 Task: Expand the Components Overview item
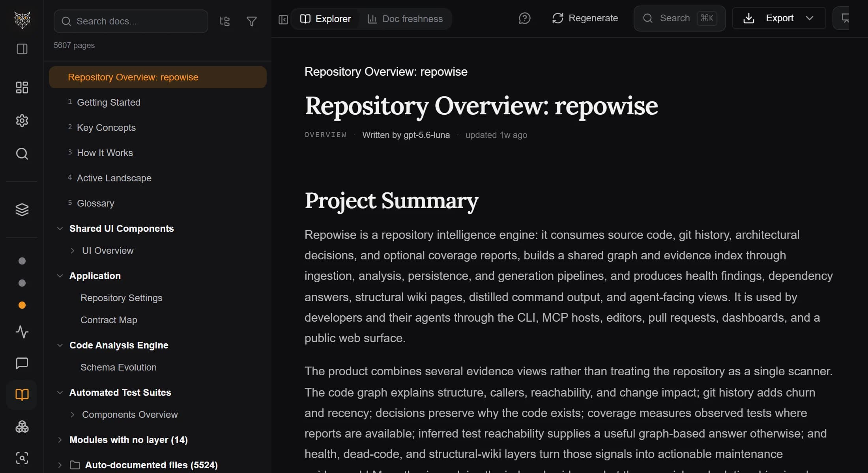point(73,415)
